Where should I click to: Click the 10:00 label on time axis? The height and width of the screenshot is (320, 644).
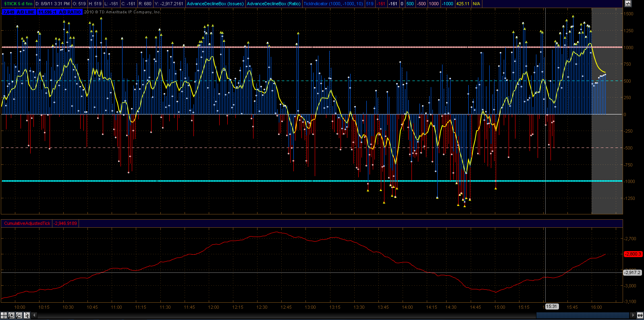(x=20, y=307)
